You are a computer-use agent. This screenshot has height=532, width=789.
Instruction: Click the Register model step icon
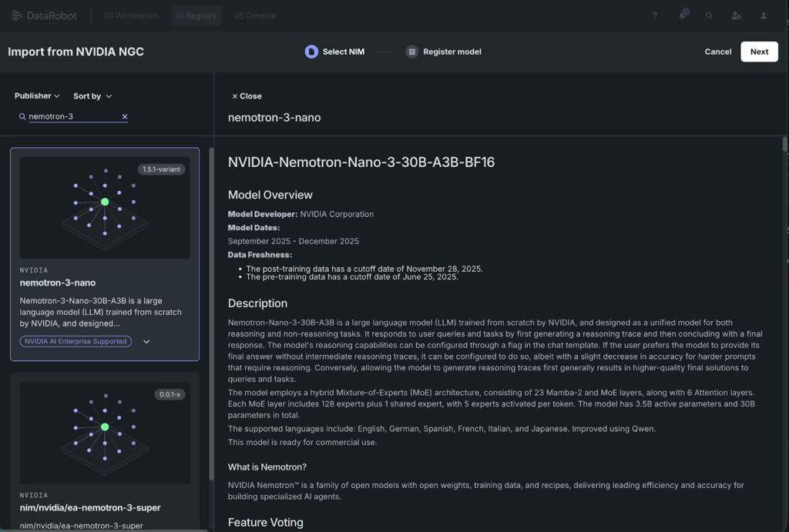tap(413, 52)
